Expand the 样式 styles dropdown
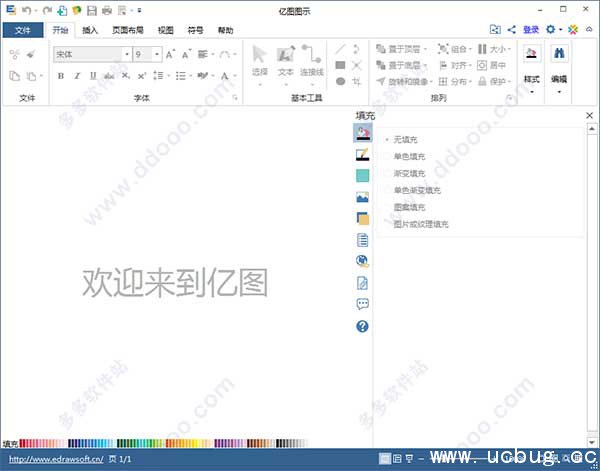Viewport: 600px width, 471px height. pos(531,84)
